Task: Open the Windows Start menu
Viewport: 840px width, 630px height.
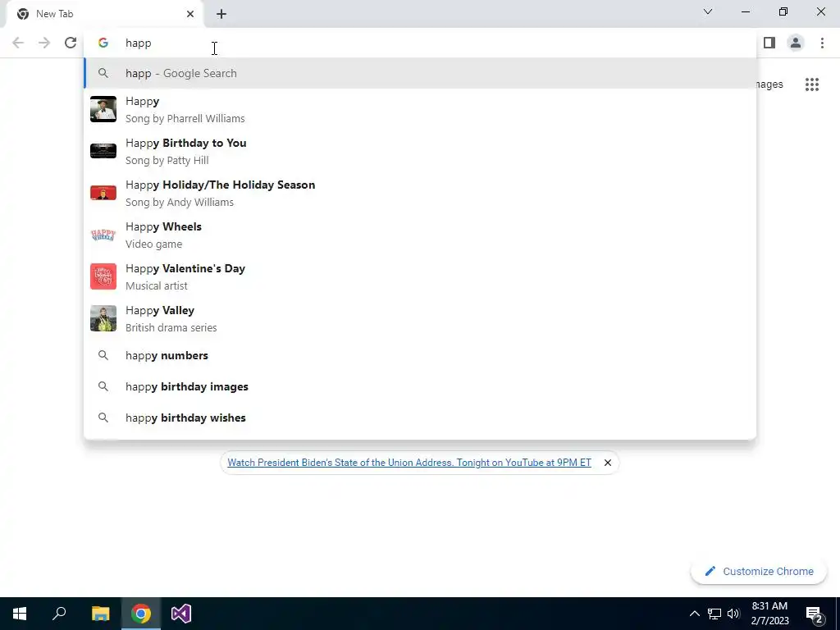Action: tap(20, 614)
